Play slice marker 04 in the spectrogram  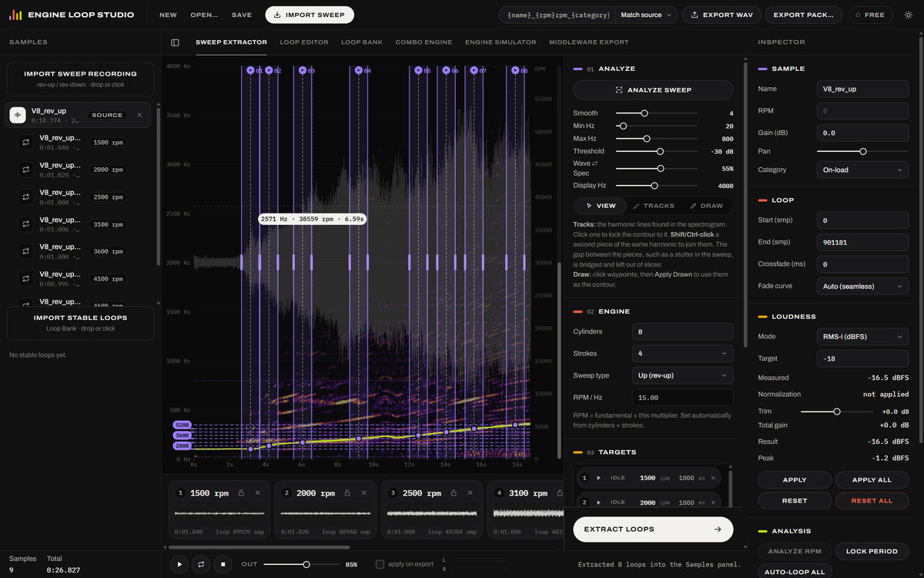tap(358, 70)
